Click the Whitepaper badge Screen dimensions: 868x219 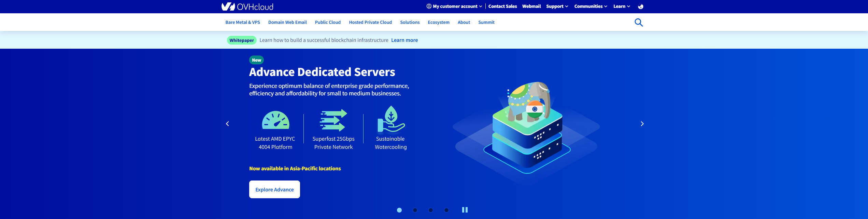click(242, 40)
